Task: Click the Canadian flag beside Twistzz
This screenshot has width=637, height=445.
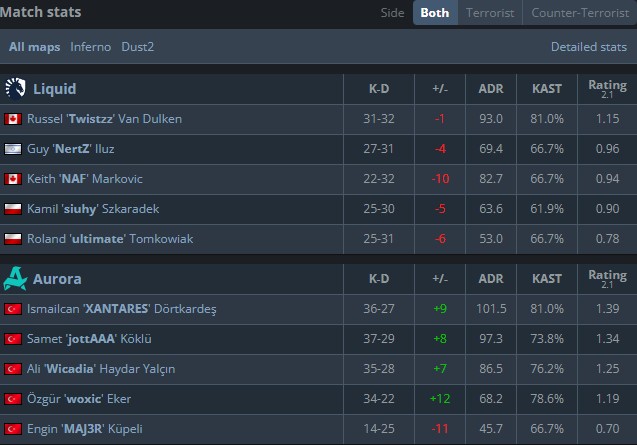Action: [14, 119]
